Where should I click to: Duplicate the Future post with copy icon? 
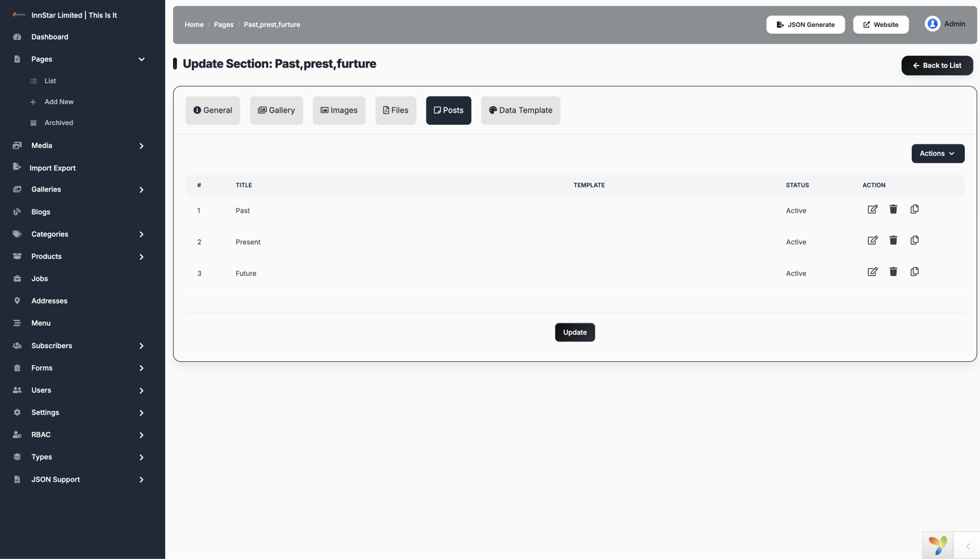point(914,272)
